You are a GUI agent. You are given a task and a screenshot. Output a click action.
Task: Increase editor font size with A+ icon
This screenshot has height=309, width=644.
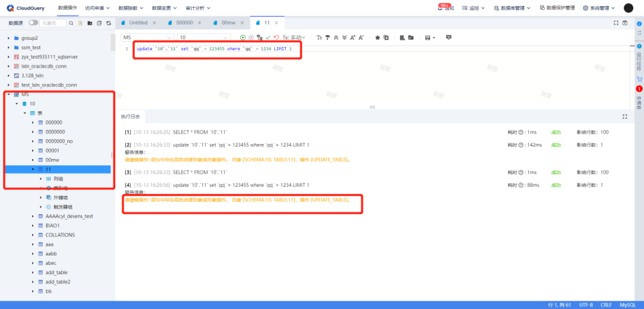[x=352, y=38]
